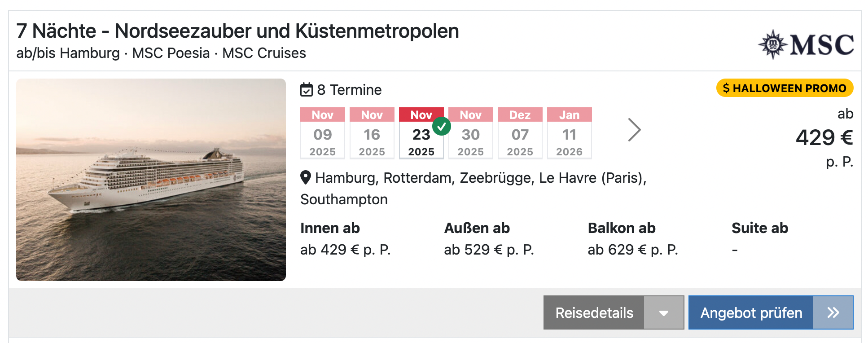
Task: Pick the Jan 11 2026 departure date
Action: pyautogui.click(x=570, y=133)
